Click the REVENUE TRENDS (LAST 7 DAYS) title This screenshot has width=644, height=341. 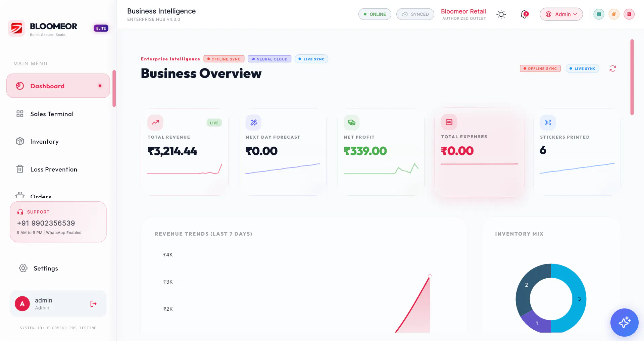click(203, 234)
